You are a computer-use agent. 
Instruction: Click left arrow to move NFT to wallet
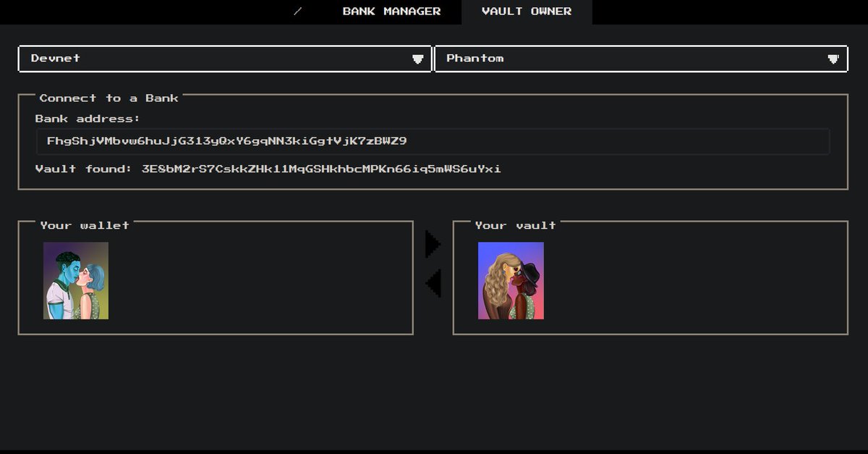[433, 283]
